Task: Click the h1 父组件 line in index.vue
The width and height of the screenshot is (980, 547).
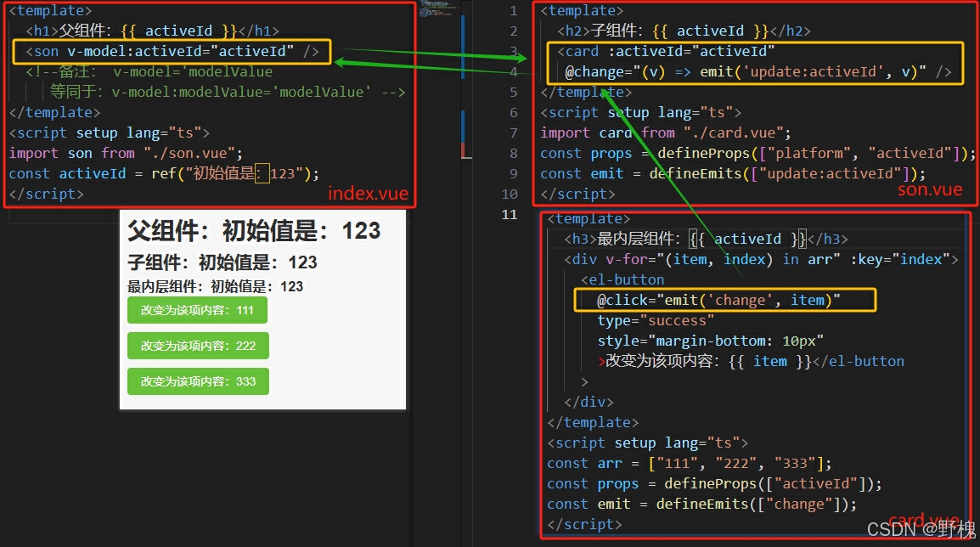Action: pyautogui.click(x=152, y=31)
